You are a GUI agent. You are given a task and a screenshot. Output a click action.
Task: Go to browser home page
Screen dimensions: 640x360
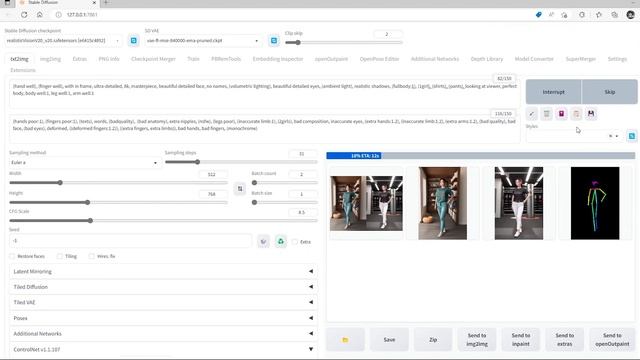click(40, 15)
